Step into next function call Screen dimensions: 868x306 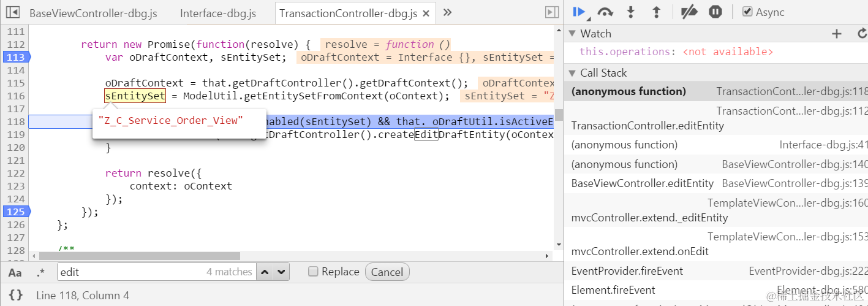coord(631,12)
